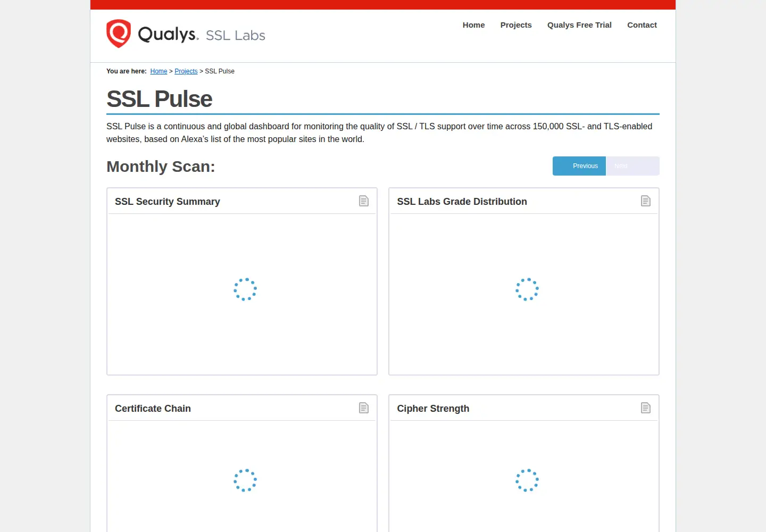Click the Monthly Scan heading
This screenshot has width=766, height=532.
161,167
